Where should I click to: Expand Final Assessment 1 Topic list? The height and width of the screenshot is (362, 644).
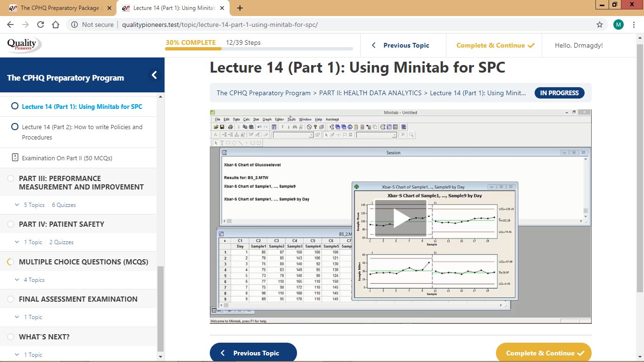(29, 317)
